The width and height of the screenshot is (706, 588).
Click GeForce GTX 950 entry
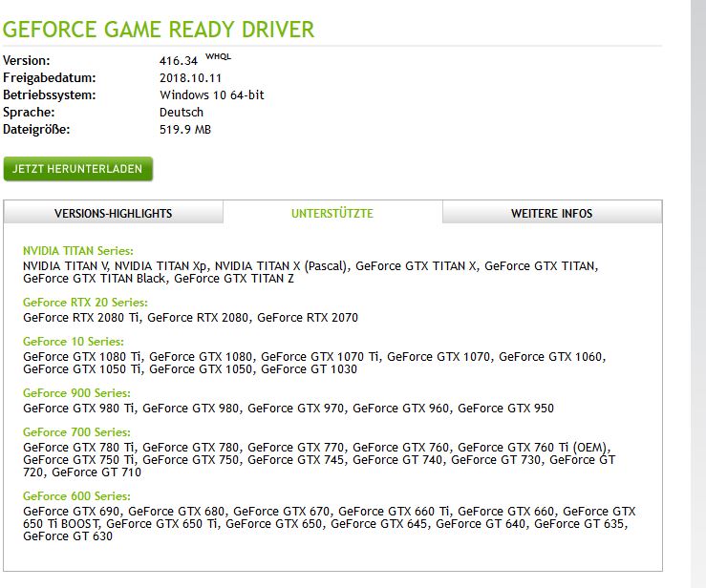[505, 408]
